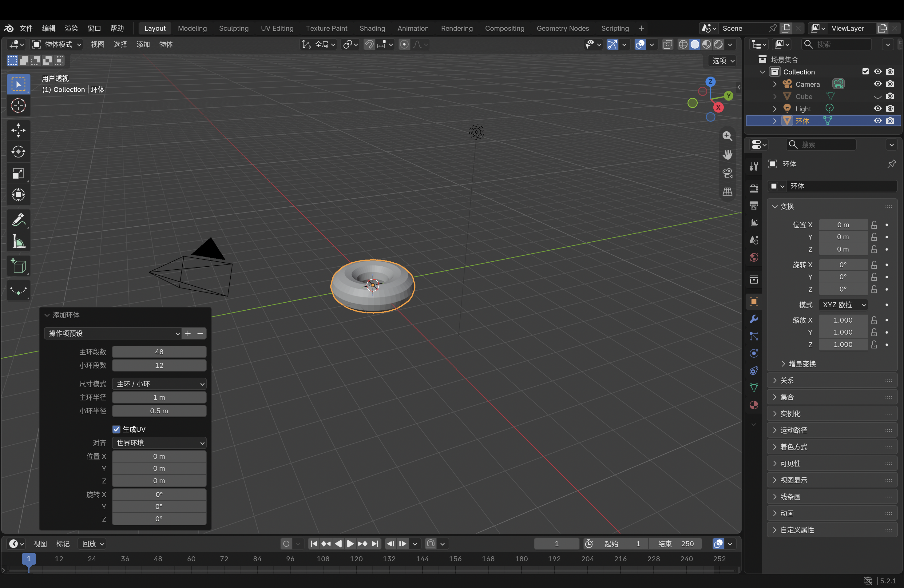
Task: Open the Render properties tab
Action: coord(754,189)
